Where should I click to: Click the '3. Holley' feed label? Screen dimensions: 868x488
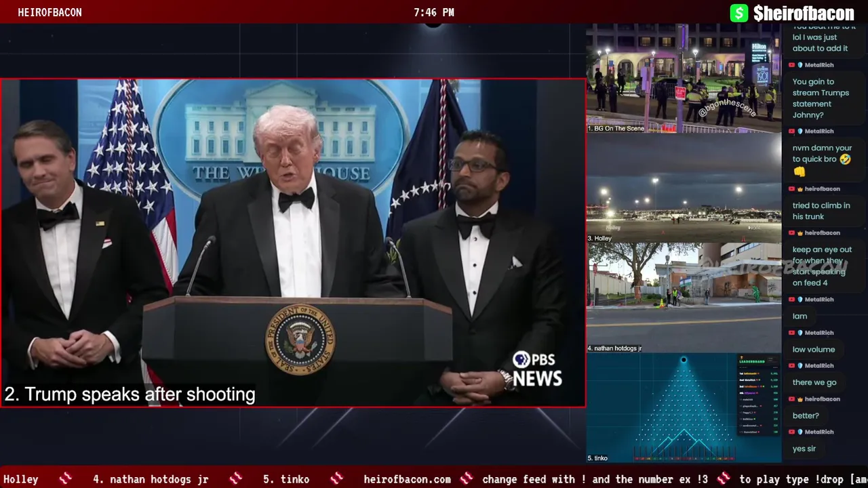[x=599, y=238]
